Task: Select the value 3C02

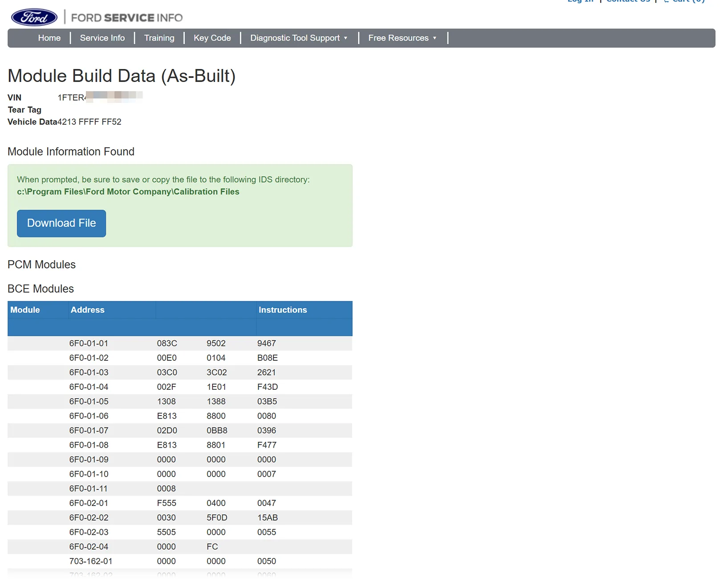Action: click(x=217, y=372)
